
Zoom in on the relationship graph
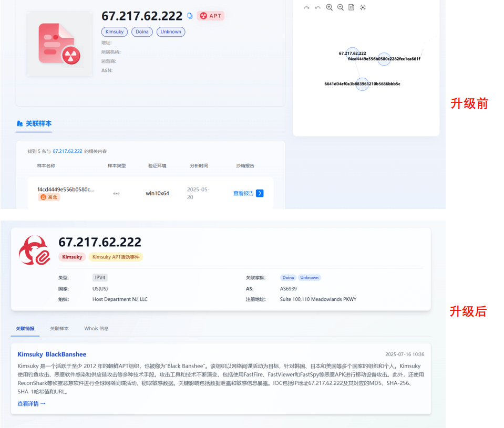tap(329, 7)
